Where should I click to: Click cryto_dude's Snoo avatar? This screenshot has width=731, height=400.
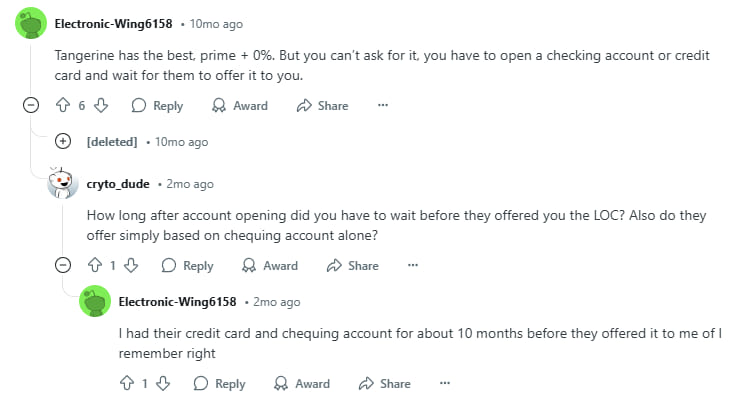coord(63,184)
